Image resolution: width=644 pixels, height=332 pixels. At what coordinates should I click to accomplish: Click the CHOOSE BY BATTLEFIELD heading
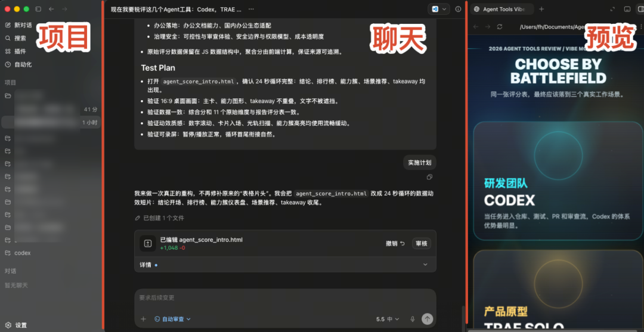point(558,71)
